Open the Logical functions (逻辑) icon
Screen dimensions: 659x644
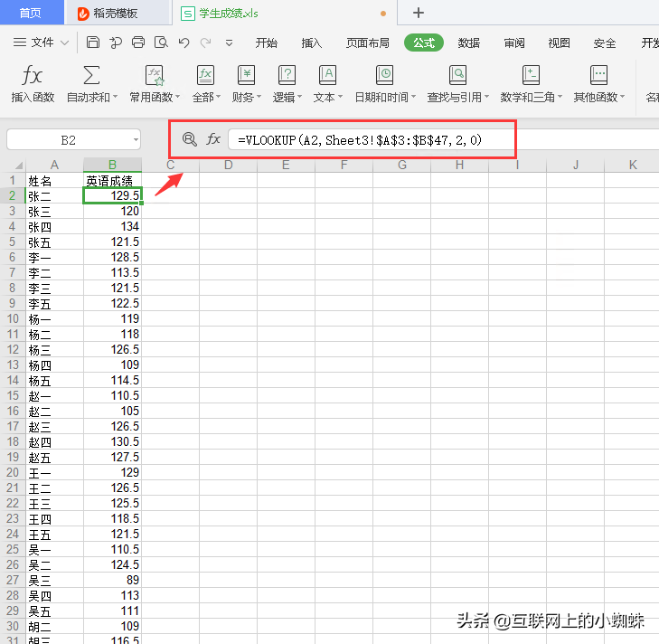click(287, 76)
